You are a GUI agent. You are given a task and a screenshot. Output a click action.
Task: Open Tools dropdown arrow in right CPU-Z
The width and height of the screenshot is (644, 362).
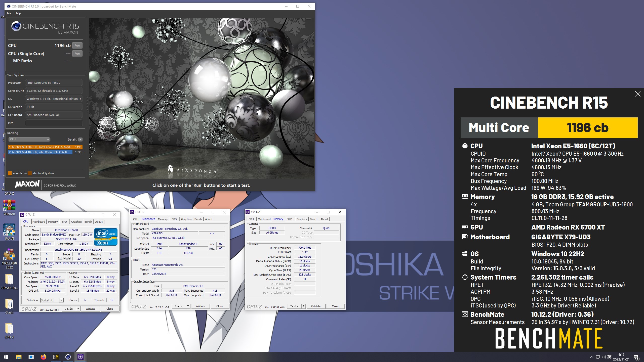click(x=304, y=306)
